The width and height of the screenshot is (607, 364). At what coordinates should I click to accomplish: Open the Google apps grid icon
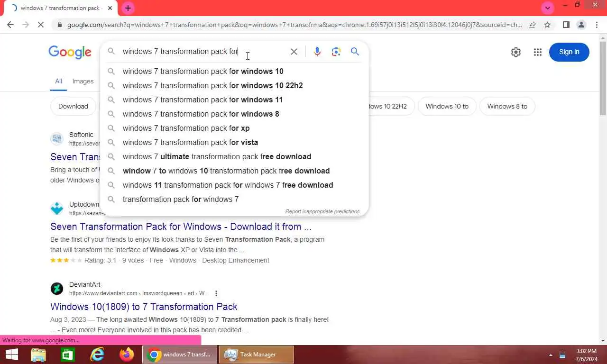(x=537, y=52)
